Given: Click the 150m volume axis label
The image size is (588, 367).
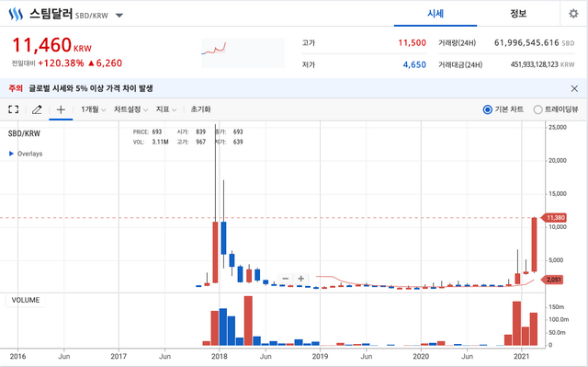Looking at the screenshot, I should click(557, 307).
